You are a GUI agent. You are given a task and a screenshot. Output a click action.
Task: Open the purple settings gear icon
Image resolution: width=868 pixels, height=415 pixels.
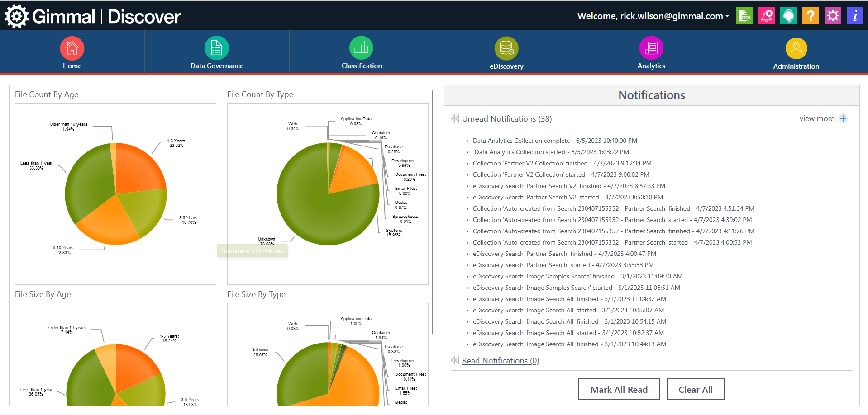click(x=833, y=16)
